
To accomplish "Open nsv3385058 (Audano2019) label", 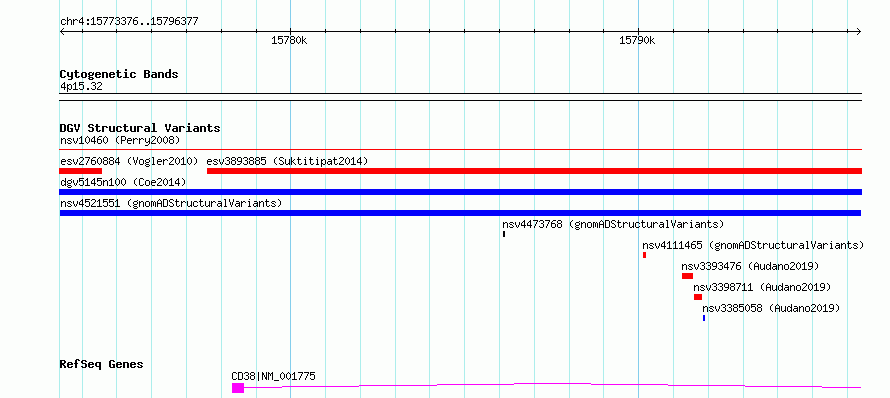I will (771, 308).
